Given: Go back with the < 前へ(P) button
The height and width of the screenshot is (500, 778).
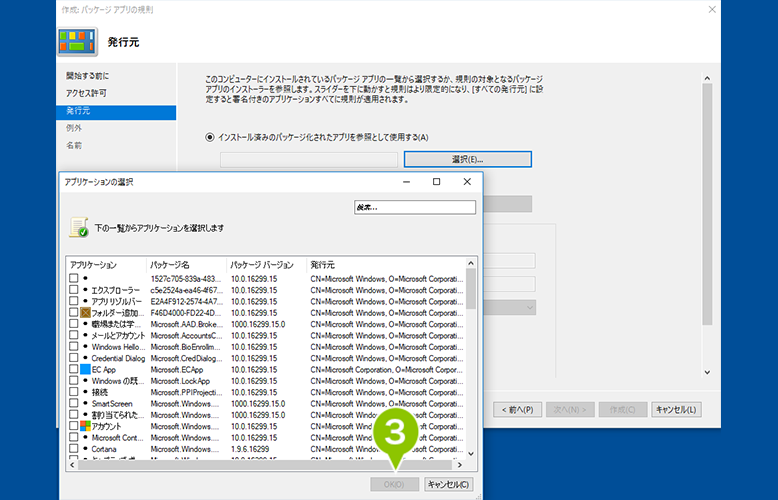Looking at the screenshot, I should (x=517, y=410).
